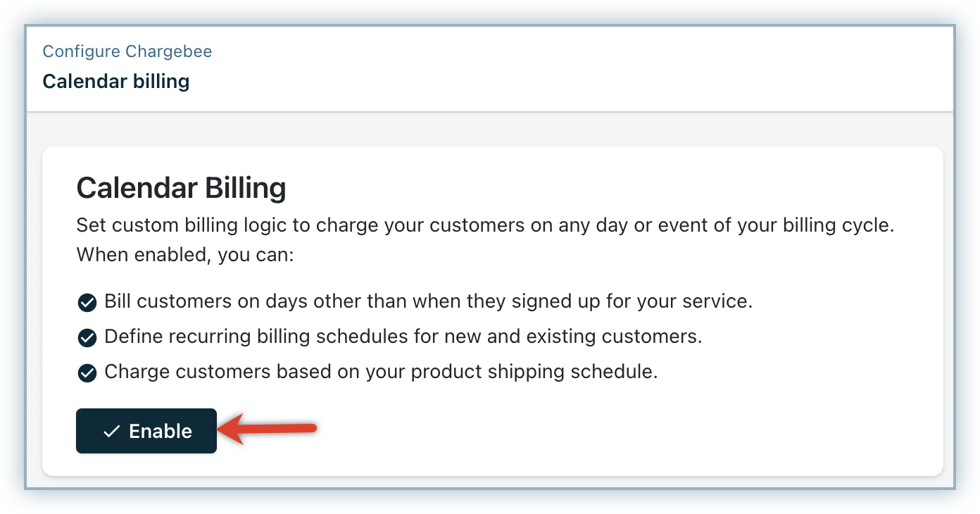Select the 'Calendar billing' page title

(116, 81)
